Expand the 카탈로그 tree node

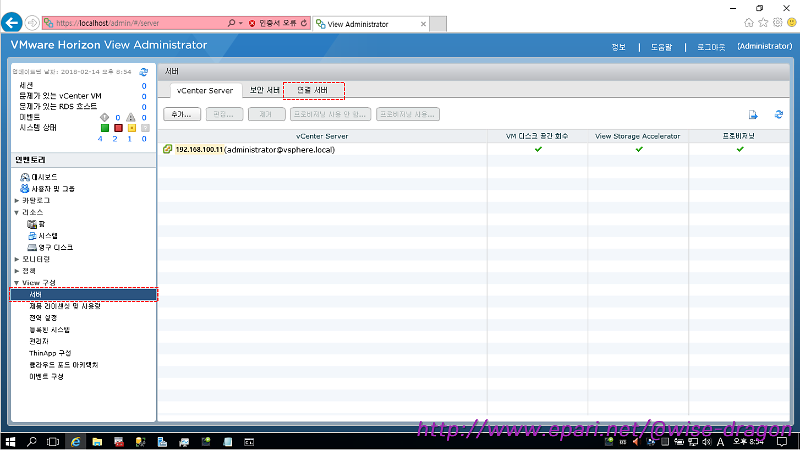(x=17, y=201)
